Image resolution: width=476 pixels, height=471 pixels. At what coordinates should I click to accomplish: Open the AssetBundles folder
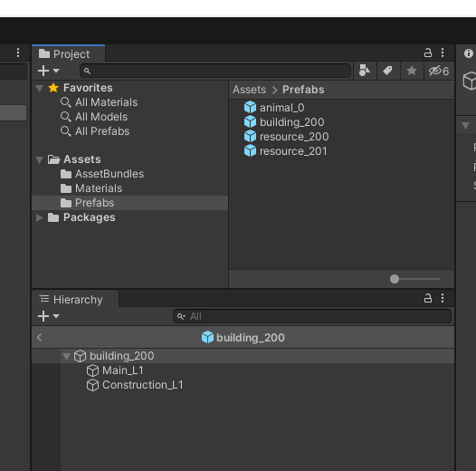tap(109, 174)
